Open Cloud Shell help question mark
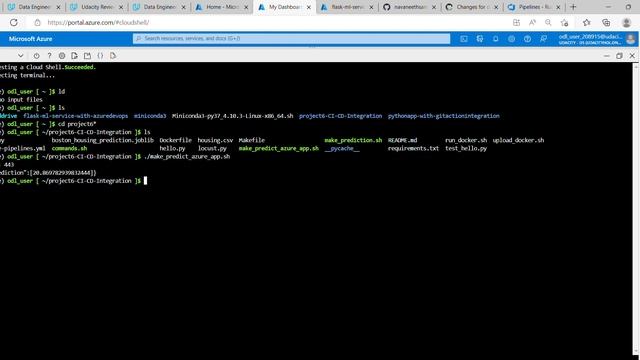The width and height of the screenshot is (640, 360). click(49, 56)
